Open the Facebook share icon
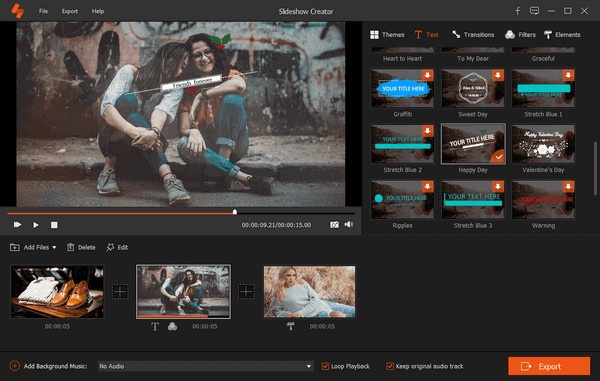Screen dimensions: 600x381 pyautogui.click(x=517, y=11)
